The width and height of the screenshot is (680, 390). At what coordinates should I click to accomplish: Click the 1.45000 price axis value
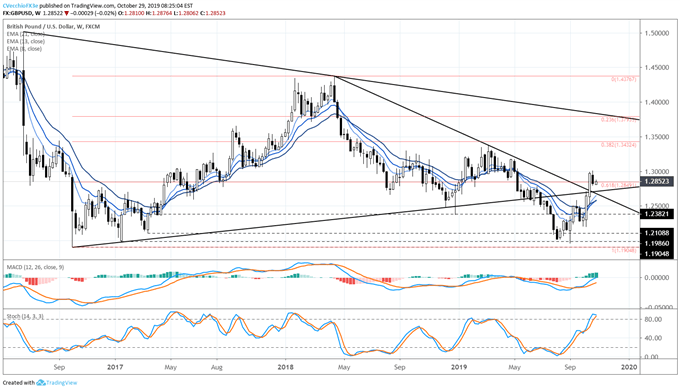tap(656, 68)
